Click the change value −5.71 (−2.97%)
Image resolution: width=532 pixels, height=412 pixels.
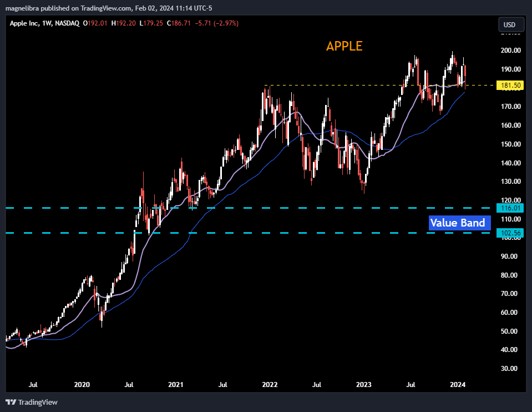pos(217,23)
